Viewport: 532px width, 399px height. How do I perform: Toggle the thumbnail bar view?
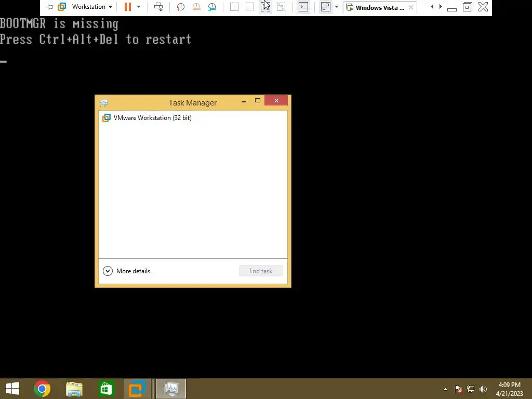pyautogui.click(x=250, y=7)
